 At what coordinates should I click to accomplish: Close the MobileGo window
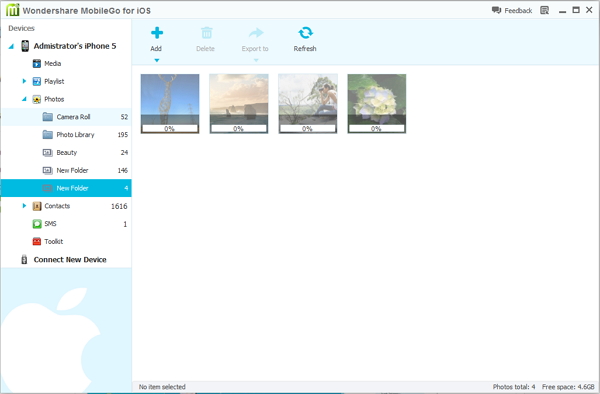click(x=589, y=10)
